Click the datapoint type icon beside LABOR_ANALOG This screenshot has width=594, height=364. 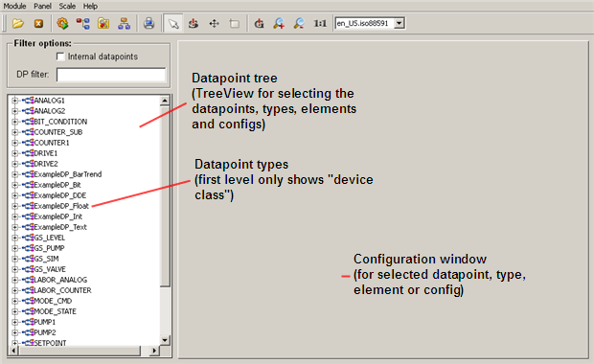pos(28,280)
